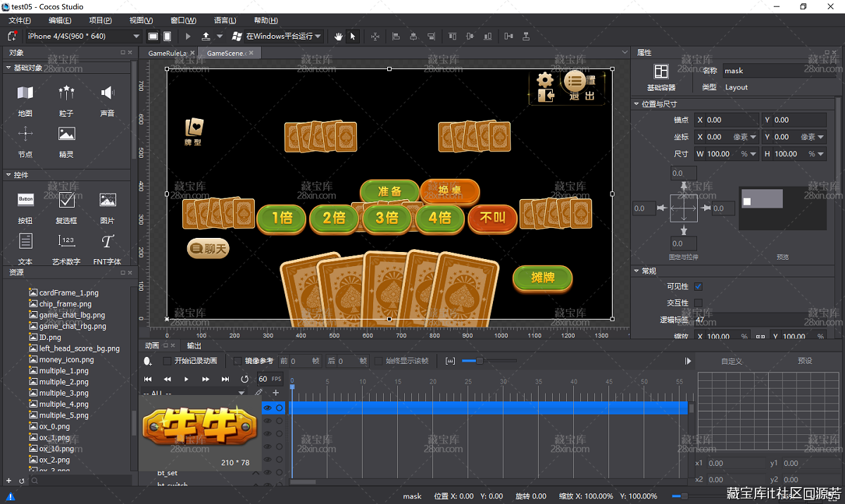Select the 复选框 (checkbox) control icon
This screenshot has height=504, width=845.
[x=66, y=200]
